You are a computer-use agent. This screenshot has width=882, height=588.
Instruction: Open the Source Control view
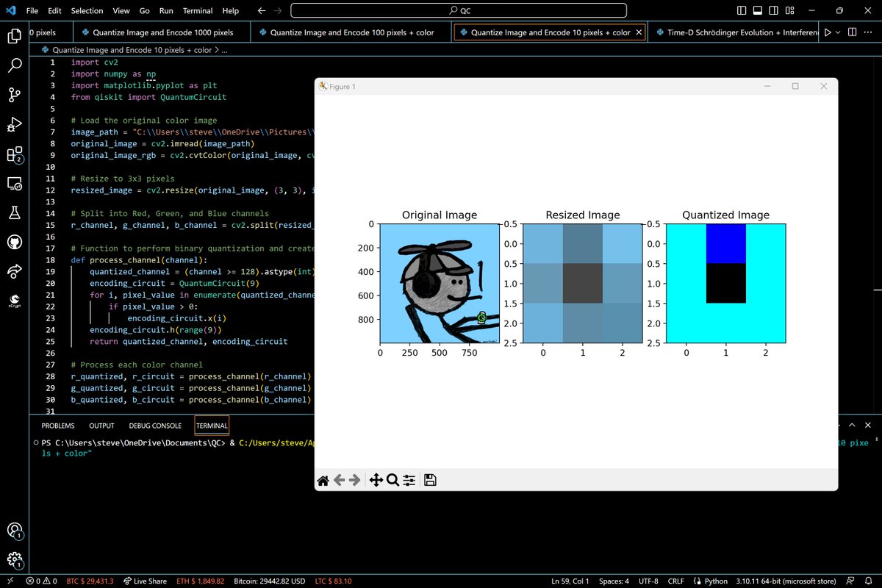(x=15, y=95)
